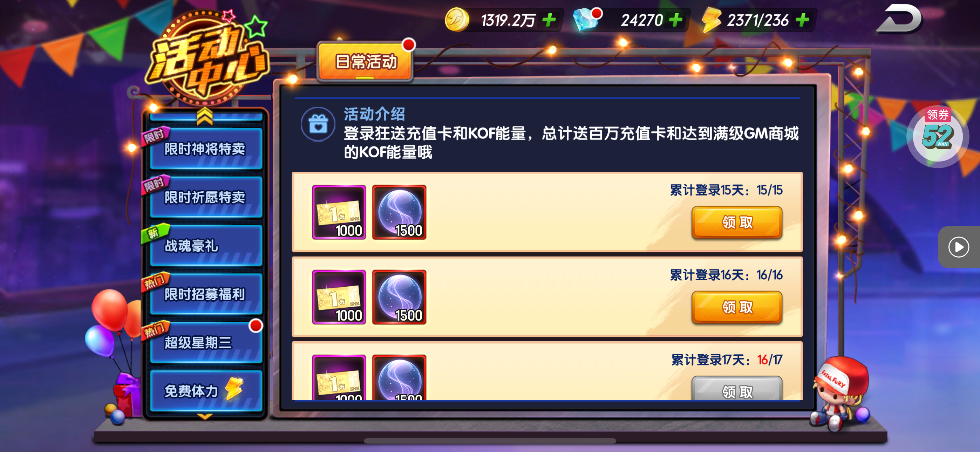This screenshot has width=980, height=452.
Task: Open 超级星期三 activity
Action: (206, 342)
